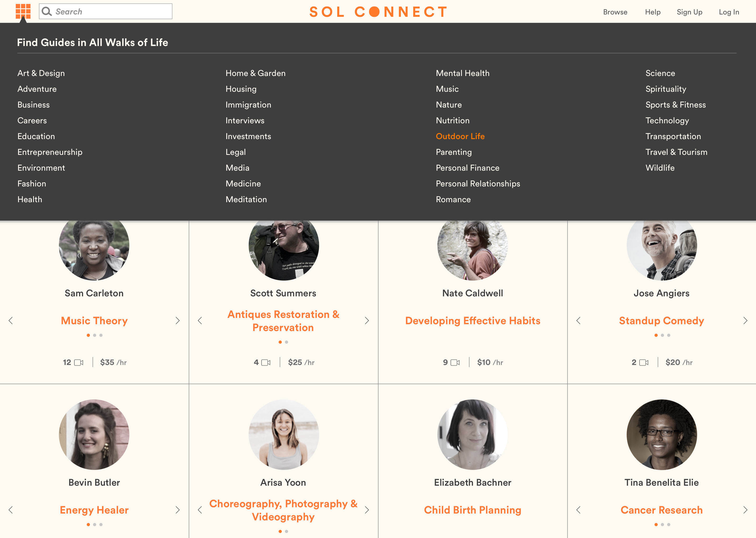Screen dimensions: 756x538
Task: Click previous arrow on Scott Summers' card
Action: pyautogui.click(x=200, y=320)
